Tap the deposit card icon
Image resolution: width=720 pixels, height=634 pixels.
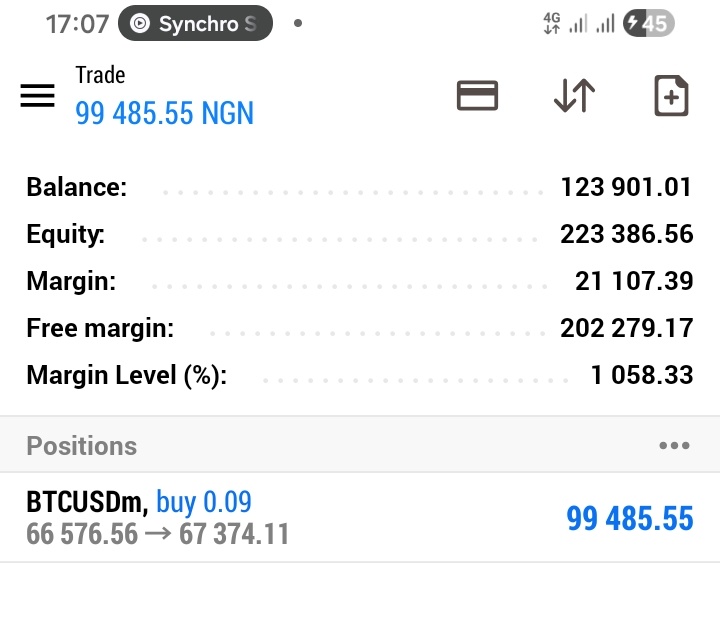(477, 95)
